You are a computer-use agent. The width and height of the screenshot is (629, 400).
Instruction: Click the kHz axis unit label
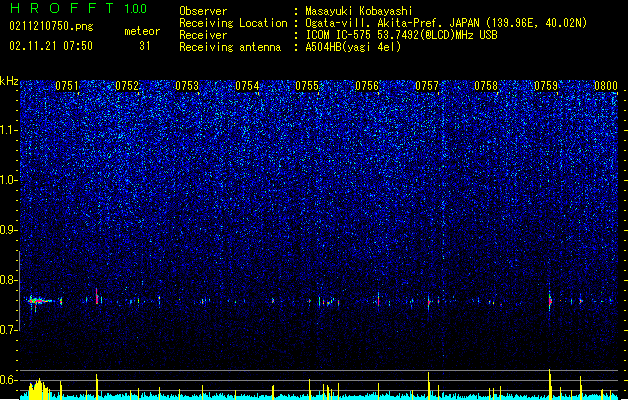coord(9,81)
